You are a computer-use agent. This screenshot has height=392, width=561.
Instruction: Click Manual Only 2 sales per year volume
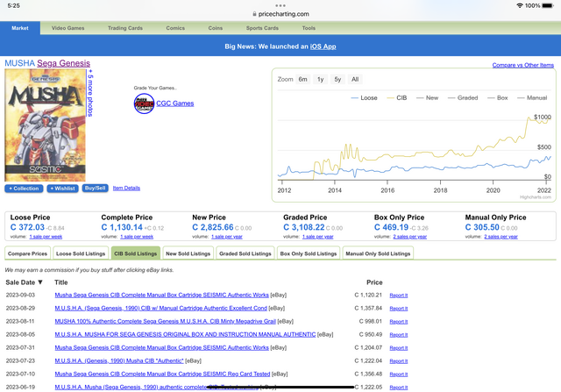pos(501,237)
